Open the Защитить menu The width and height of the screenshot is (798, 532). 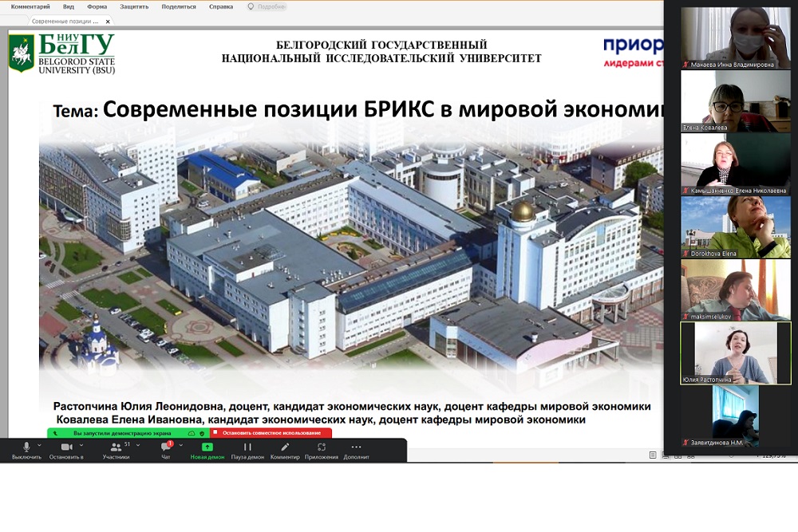point(133,6)
